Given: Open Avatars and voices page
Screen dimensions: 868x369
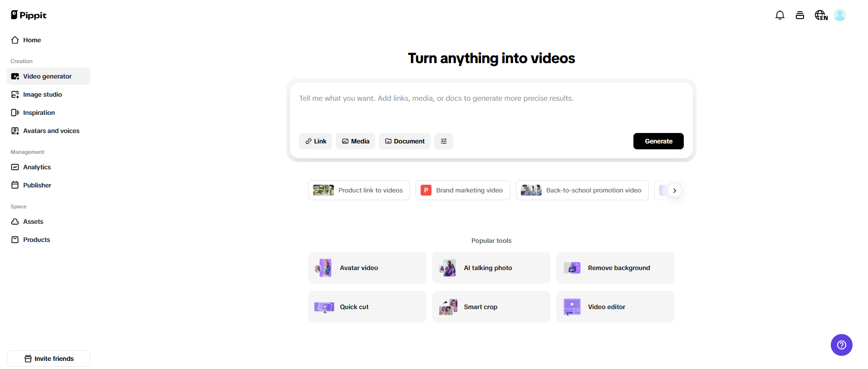Looking at the screenshot, I should click(x=49, y=131).
